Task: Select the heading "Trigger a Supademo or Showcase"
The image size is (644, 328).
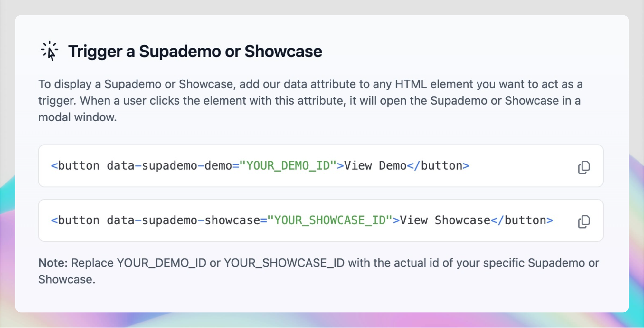Action: coord(195,51)
